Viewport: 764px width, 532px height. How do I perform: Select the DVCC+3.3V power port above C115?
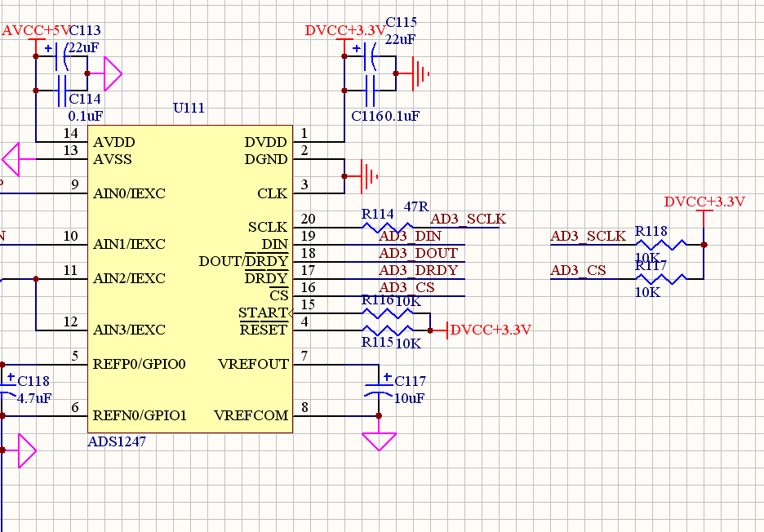point(345,31)
